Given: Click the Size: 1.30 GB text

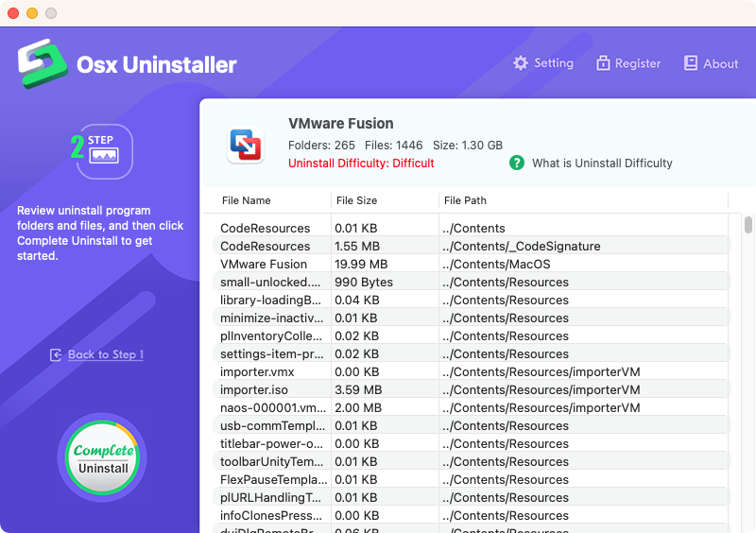Looking at the screenshot, I should coord(468,146).
